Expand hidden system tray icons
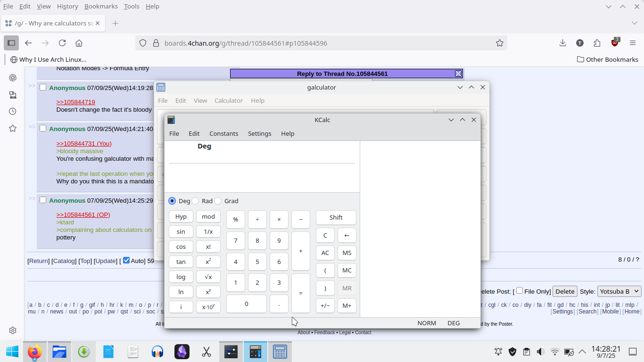The height and width of the screenshot is (362, 644). [582, 352]
